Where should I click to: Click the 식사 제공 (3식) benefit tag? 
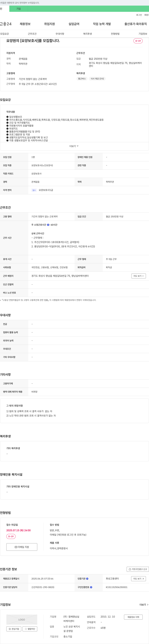(x=97, y=79)
